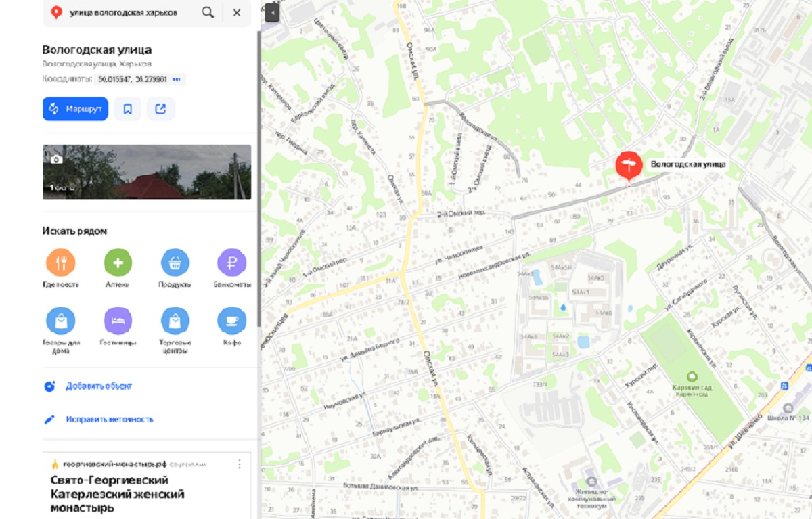Viewport: 812px width, 519px height.
Task: Click the search magnifier icon
Action: 208,12
